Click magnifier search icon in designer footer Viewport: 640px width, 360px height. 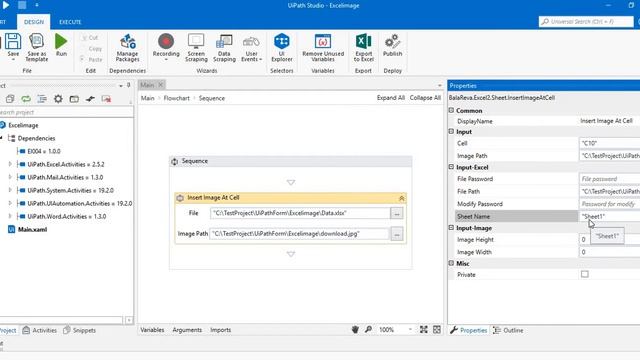point(368,329)
